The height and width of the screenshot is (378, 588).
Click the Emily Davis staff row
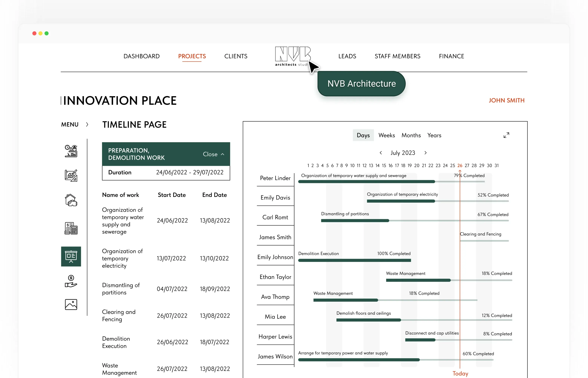pyautogui.click(x=275, y=197)
